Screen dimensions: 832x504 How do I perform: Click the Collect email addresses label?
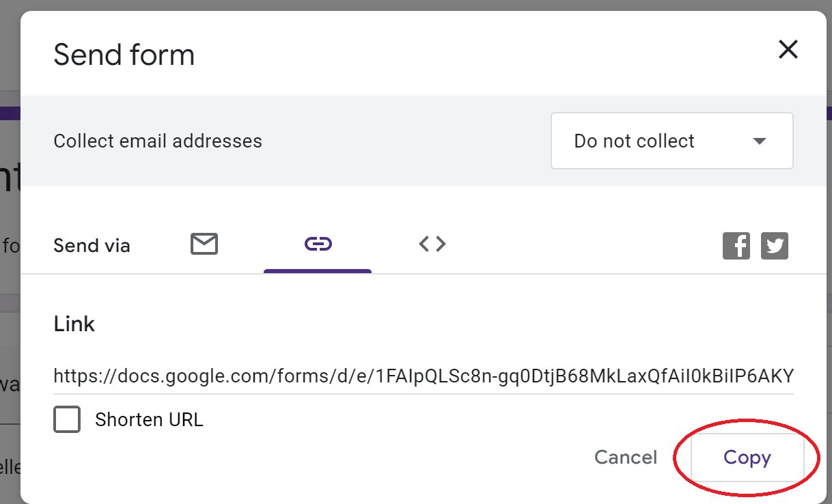pos(158,141)
